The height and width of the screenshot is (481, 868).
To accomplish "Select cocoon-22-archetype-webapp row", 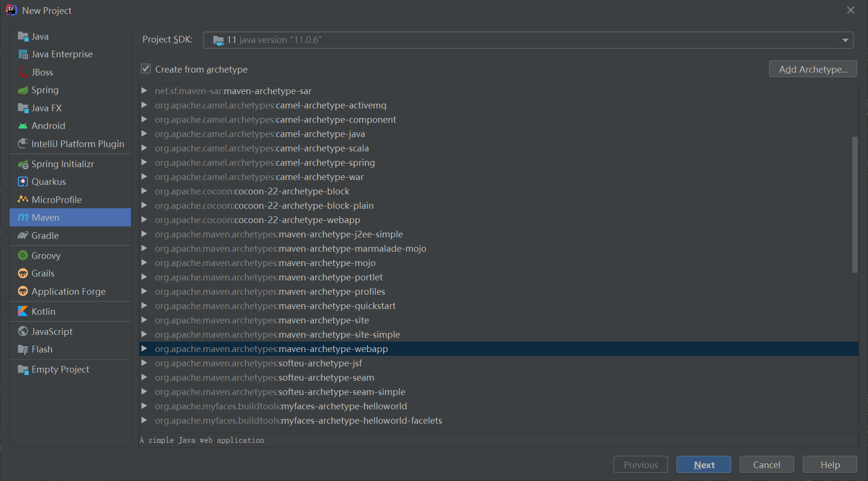I will tap(499, 220).
